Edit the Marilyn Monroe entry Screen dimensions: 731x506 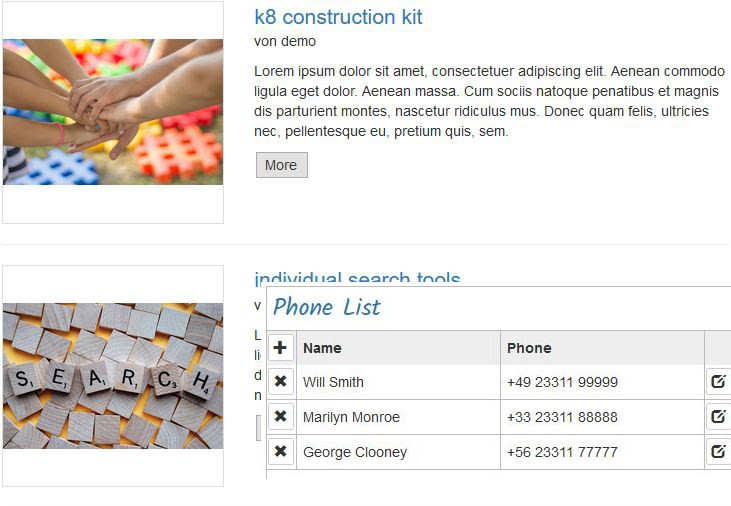tap(718, 416)
